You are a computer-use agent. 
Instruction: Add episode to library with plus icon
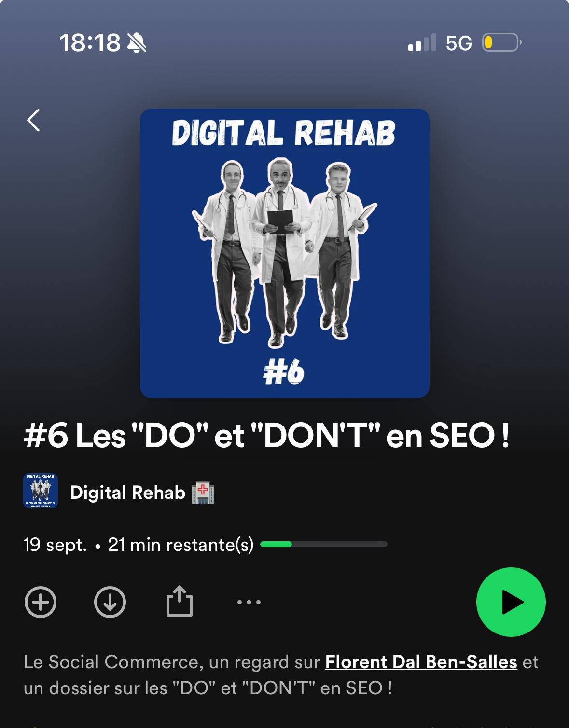pos(41,602)
